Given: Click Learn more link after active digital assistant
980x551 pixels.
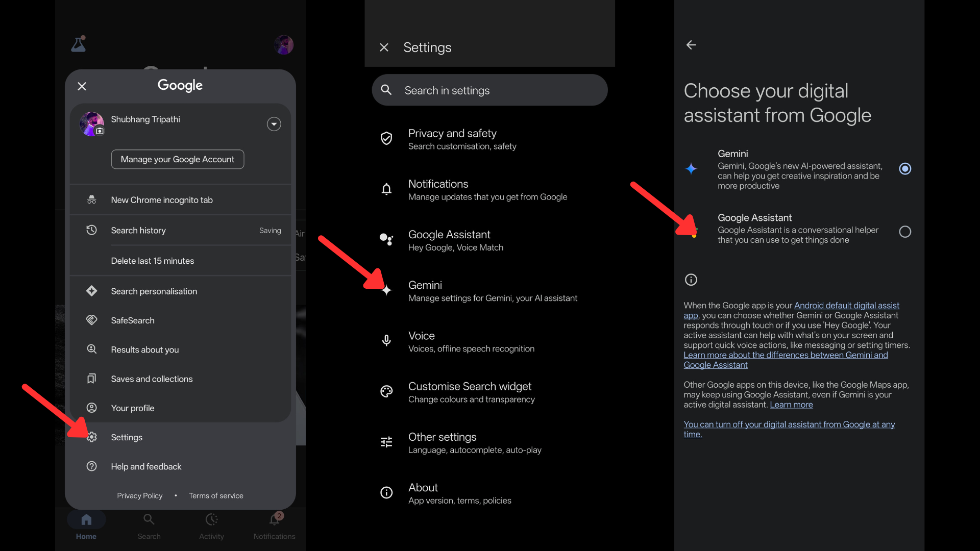Looking at the screenshot, I should coord(791,405).
